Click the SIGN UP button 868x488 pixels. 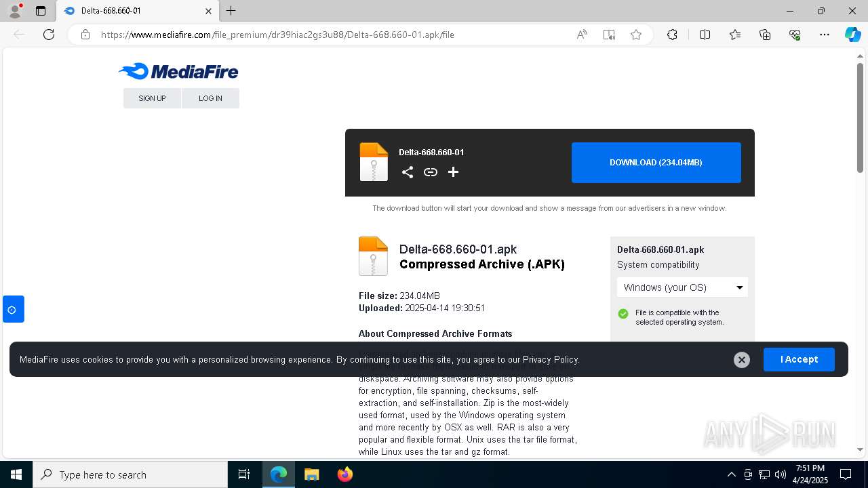coord(152,98)
